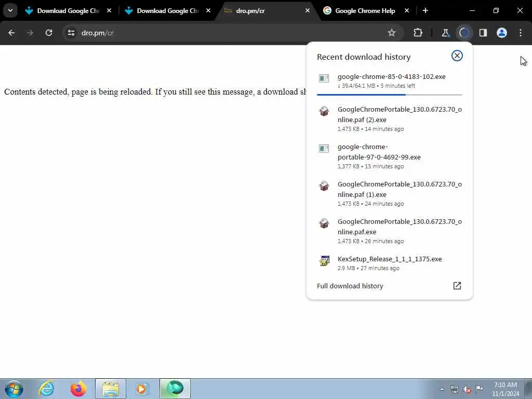
Task: Close the dro.pm/cr tab
Action: point(308,10)
